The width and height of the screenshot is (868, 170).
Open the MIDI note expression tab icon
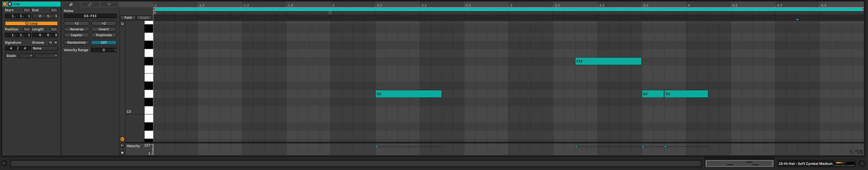(x=109, y=4)
